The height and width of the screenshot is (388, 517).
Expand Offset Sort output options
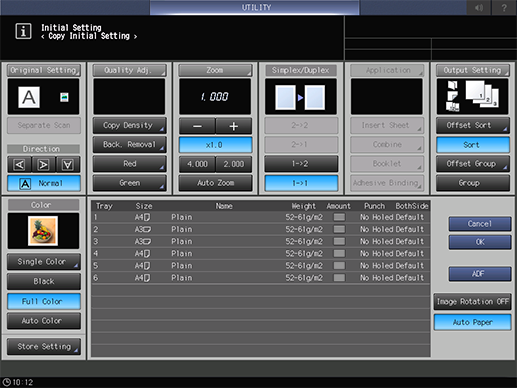473,125
